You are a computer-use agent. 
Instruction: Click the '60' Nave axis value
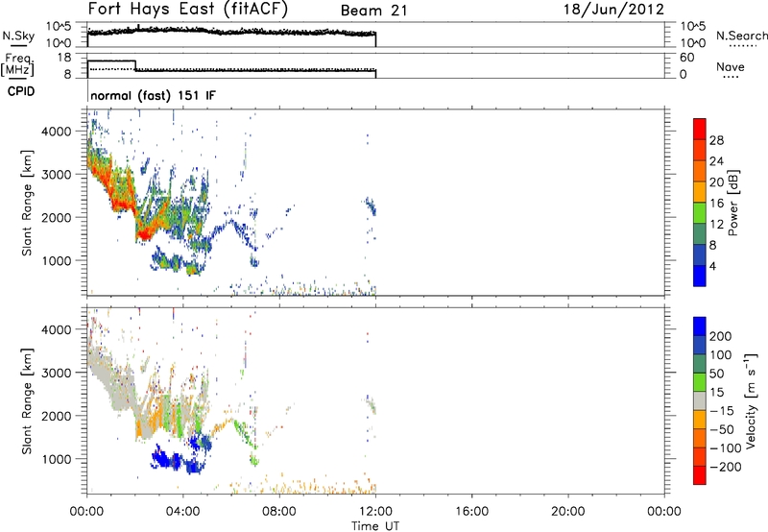coord(686,58)
